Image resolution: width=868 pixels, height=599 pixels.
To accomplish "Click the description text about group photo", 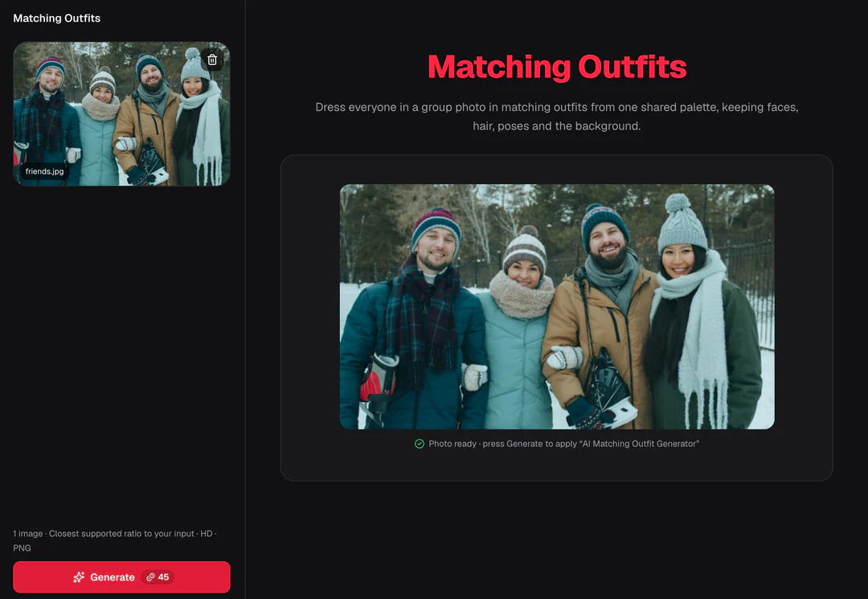I will click(557, 117).
